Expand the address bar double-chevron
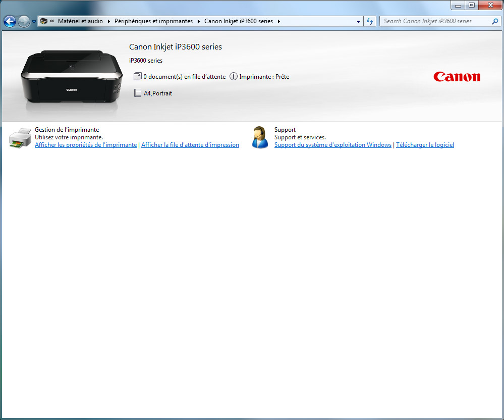504x420 pixels. tap(52, 21)
